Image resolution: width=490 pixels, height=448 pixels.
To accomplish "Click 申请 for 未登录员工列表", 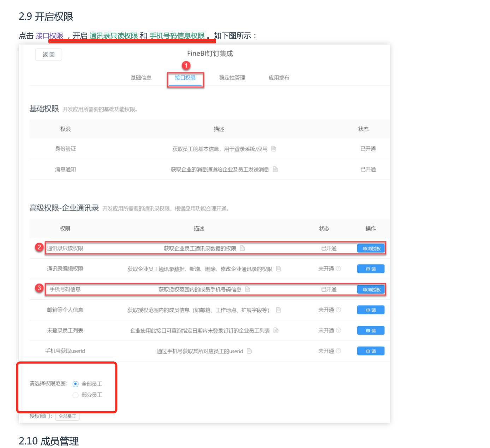I will click(371, 330).
